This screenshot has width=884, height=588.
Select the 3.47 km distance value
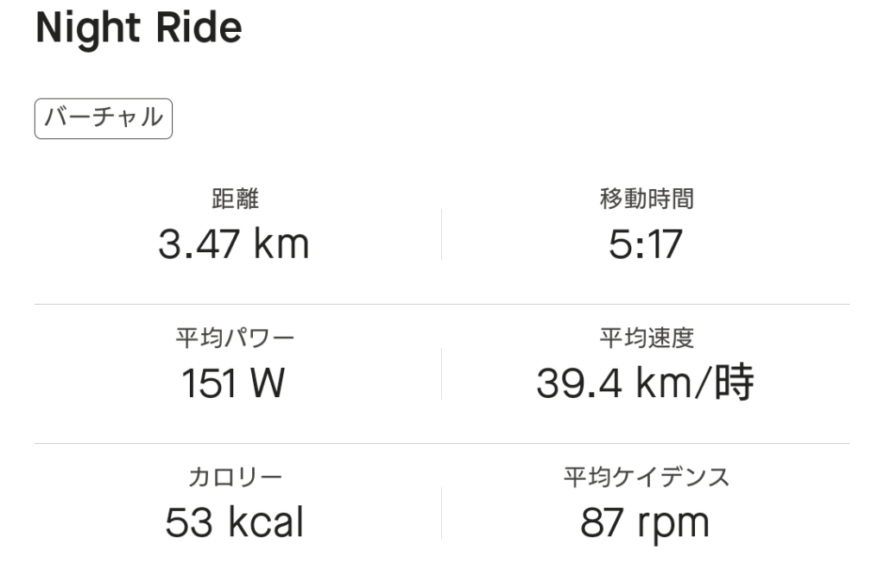[233, 244]
